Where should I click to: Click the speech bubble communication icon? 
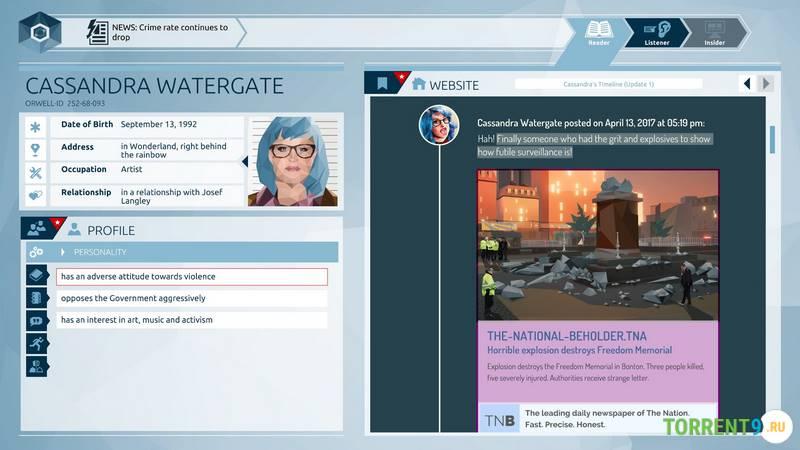(36, 321)
